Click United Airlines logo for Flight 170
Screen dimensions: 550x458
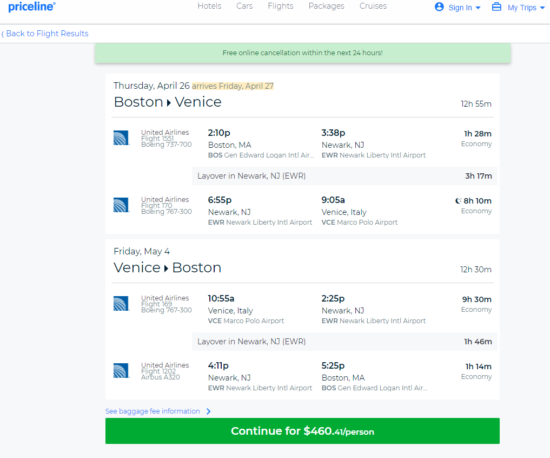[121, 205]
